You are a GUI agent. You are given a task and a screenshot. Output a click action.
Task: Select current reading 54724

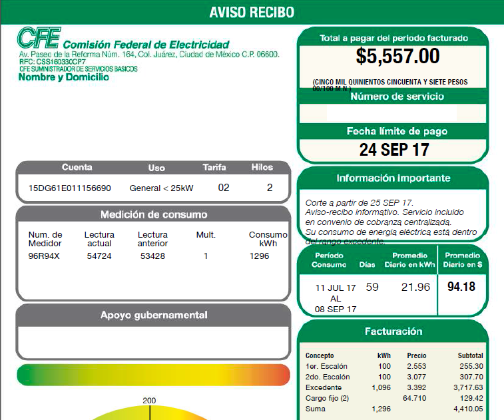[99, 256]
